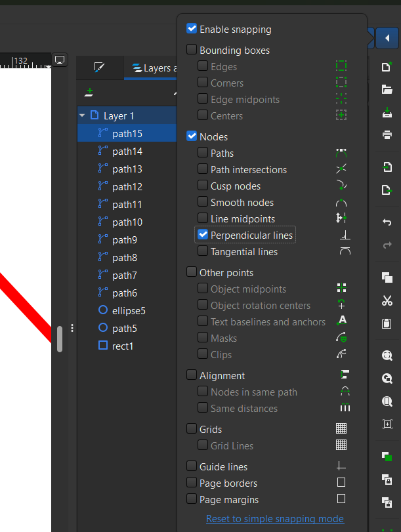Image resolution: width=401 pixels, height=532 pixels.
Task: Close snapping popover using blue arrow button
Action: point(387,38)
